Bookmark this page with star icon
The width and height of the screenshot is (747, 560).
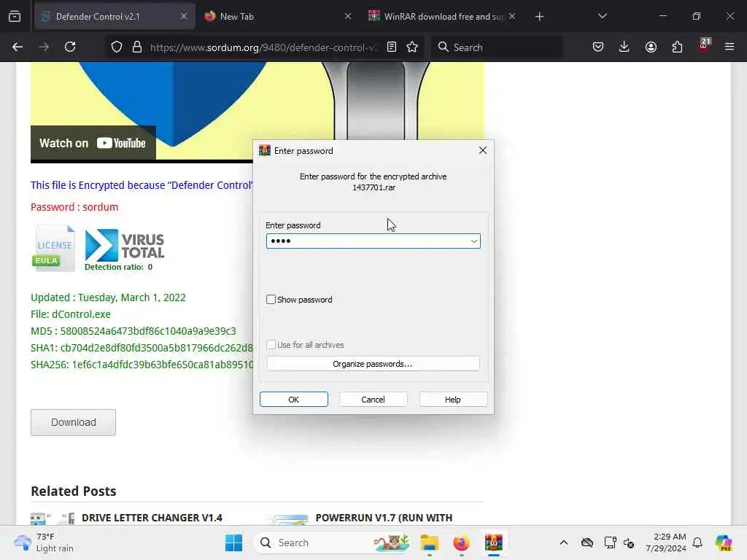pos(413,47)
